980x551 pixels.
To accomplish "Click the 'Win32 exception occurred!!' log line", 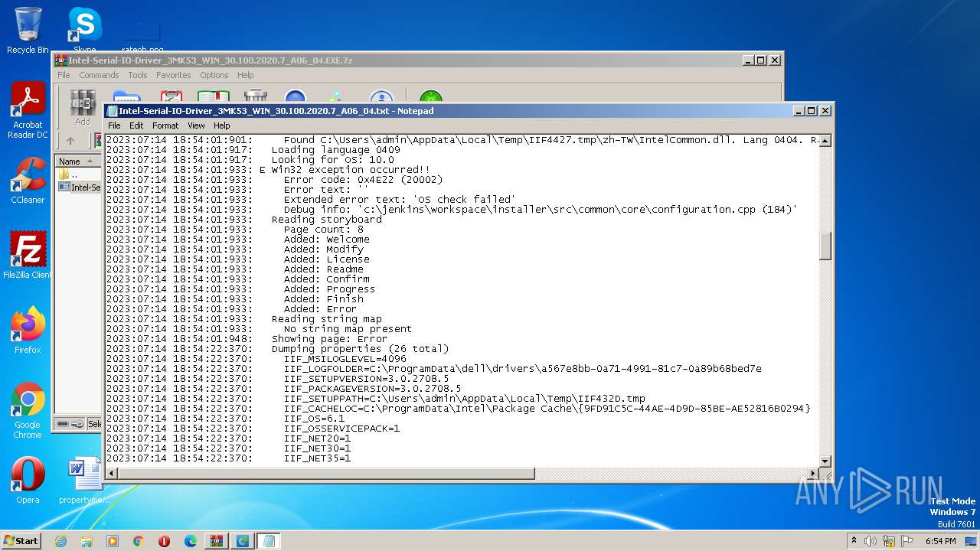I will click(x=351, y=170).
